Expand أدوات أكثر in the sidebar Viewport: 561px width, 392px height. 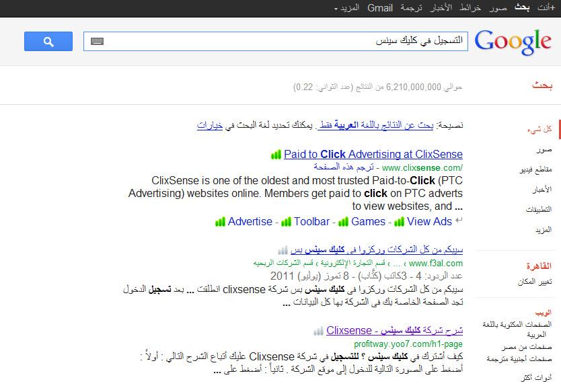[536, 378]
